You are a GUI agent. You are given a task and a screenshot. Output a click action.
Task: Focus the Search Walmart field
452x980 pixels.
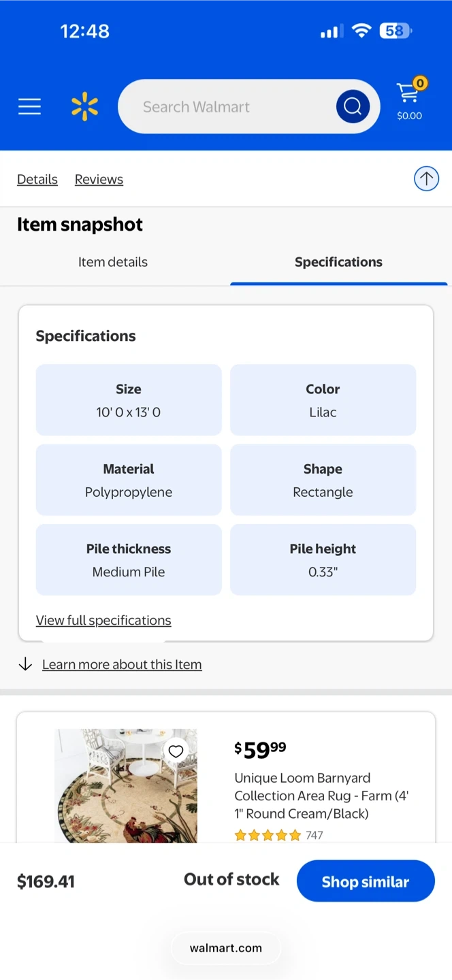225,107
